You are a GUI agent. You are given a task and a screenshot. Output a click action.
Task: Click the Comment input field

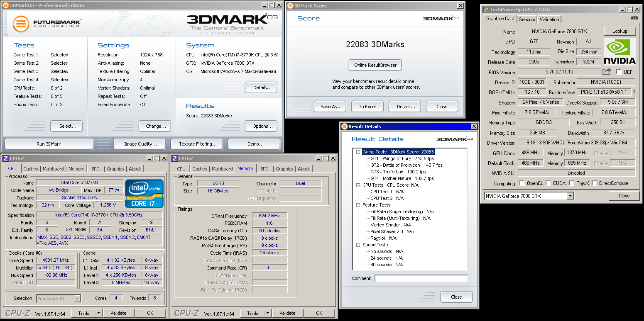pos(421,278)
